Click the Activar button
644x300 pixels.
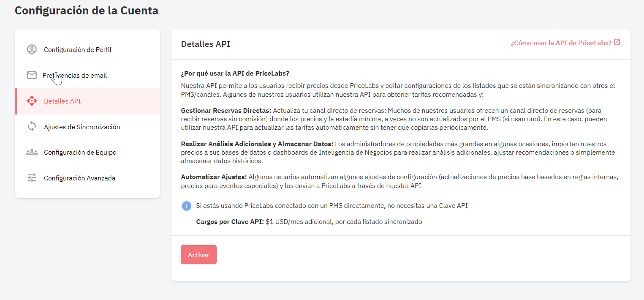click(x=198, y=255)
